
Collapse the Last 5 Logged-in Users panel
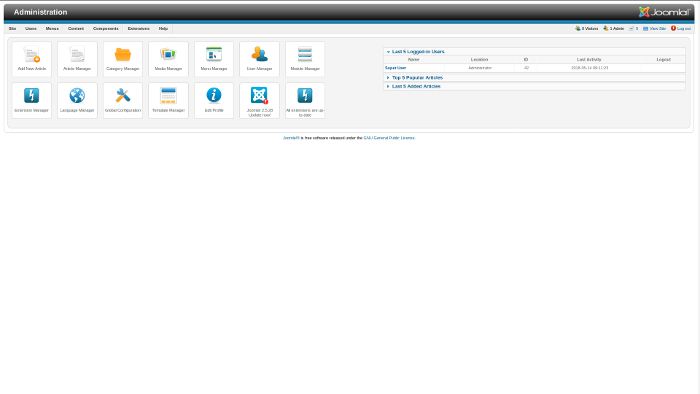coord(418,52)
